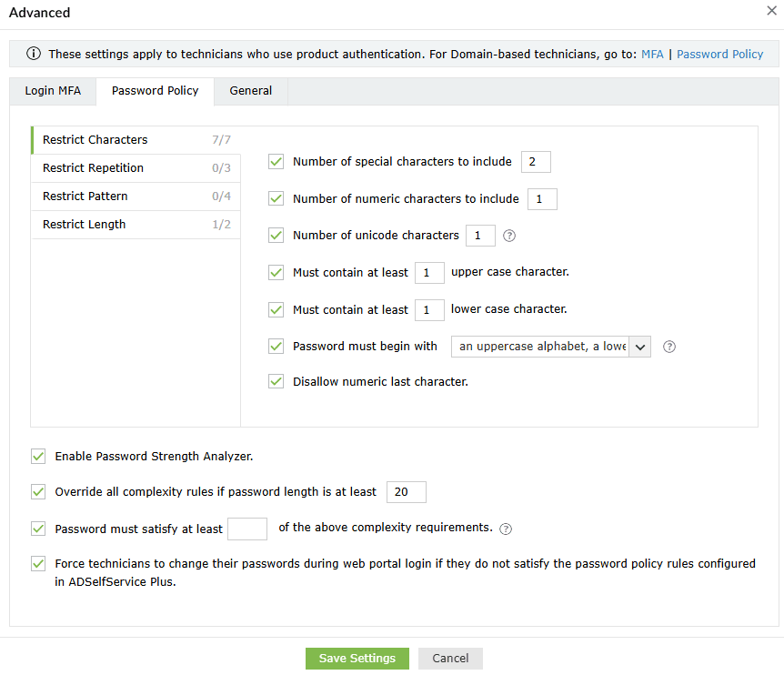Uncheck force technicians password change rule
This screenshot has width=784, height=675.
[x=38, y=563]
